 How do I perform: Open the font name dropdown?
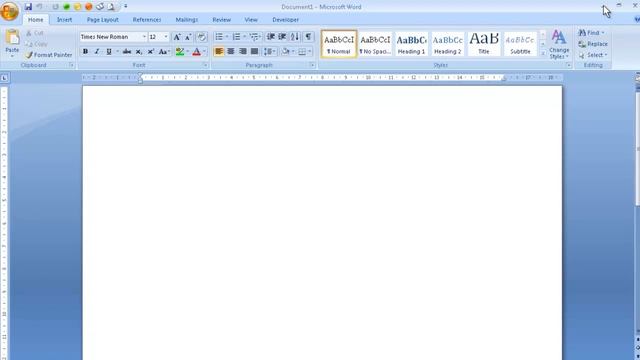click(144, 37)
